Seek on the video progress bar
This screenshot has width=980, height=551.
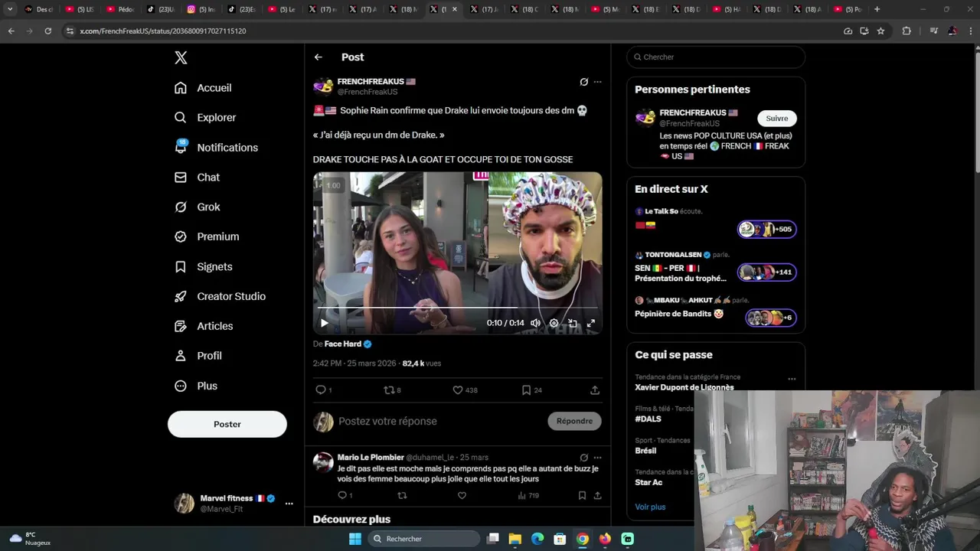[x=458, y=308]
